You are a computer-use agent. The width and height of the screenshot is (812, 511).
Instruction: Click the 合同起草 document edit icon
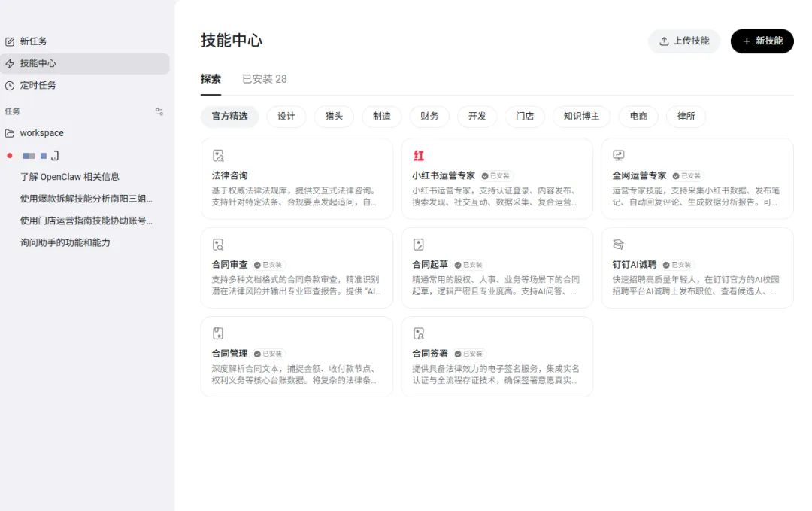[419, 245]
